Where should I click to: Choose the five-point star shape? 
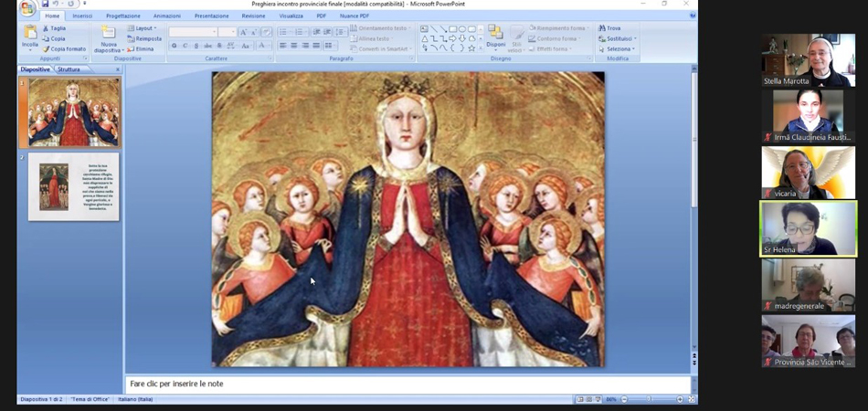pos(471,48)
